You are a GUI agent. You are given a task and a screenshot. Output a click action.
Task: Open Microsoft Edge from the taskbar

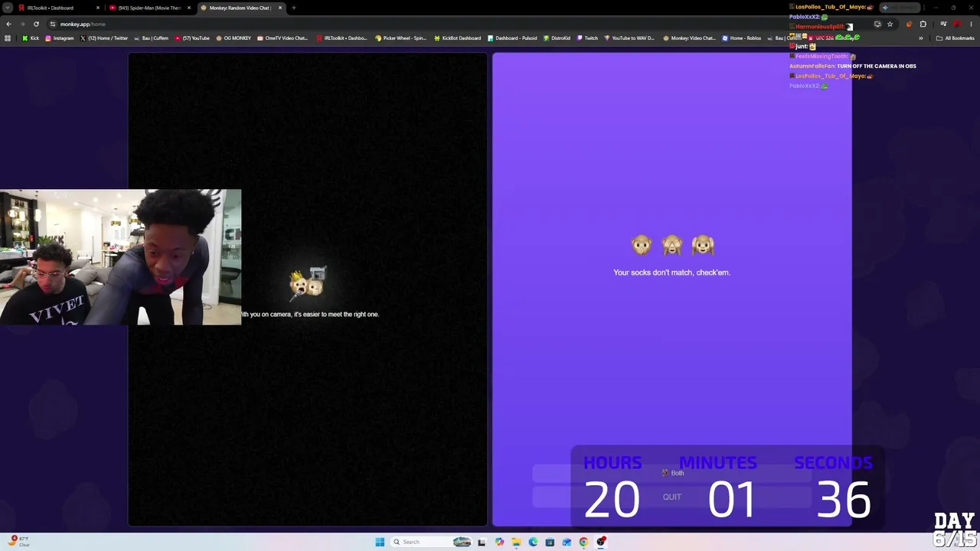pyautogui.click(x=533, y=542)
